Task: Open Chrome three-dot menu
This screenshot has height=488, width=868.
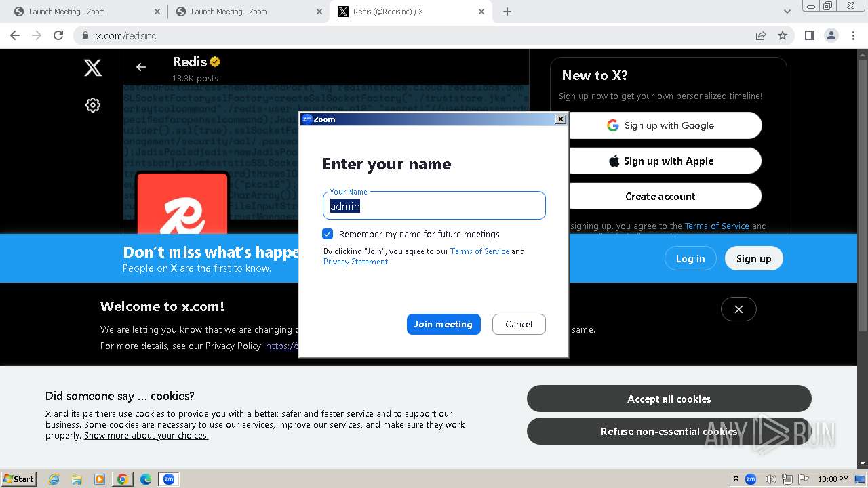Action: (853, 35)
